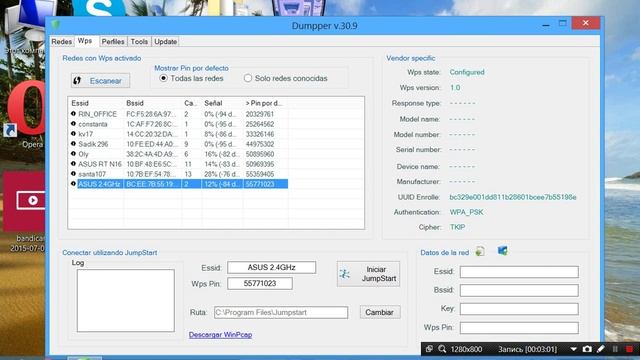Sort by the Pin por d... column header

[266, 103]
